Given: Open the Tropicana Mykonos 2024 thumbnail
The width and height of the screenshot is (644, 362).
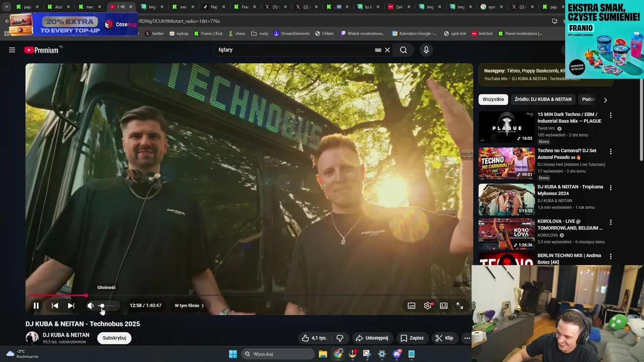Looking at the screenshot, I should tap(507, 199).
